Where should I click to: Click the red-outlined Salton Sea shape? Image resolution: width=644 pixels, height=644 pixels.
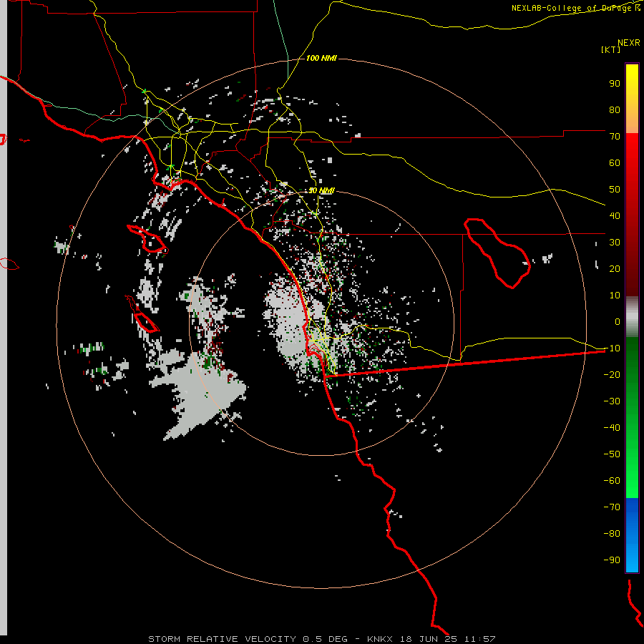pos(497,253)
